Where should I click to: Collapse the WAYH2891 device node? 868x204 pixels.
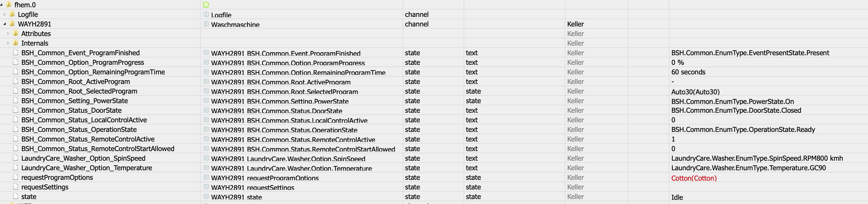coord(5,24)
